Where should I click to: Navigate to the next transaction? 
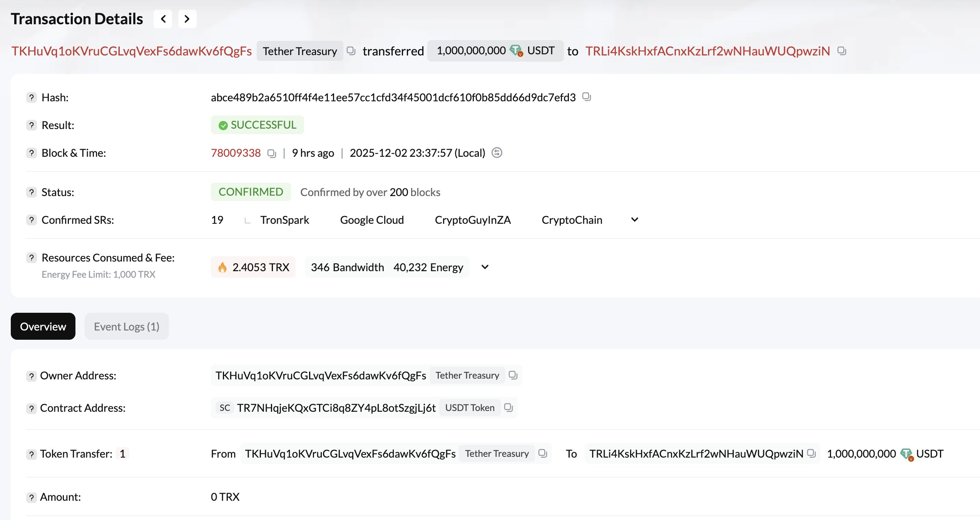187,18
